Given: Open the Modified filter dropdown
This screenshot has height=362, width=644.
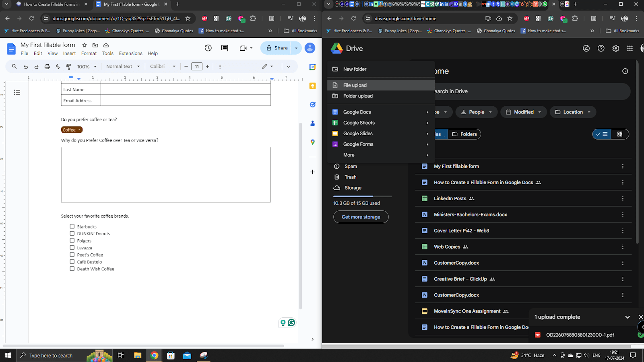Looking at the screenshot, I should [x=523, y=112].
